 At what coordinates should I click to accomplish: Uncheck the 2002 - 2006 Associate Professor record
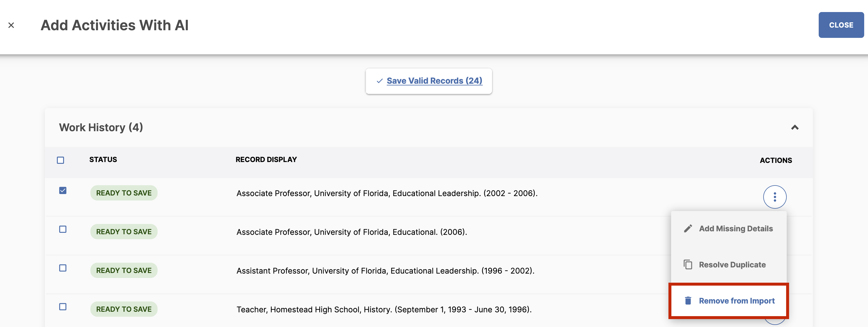click(x=63, y=191)
